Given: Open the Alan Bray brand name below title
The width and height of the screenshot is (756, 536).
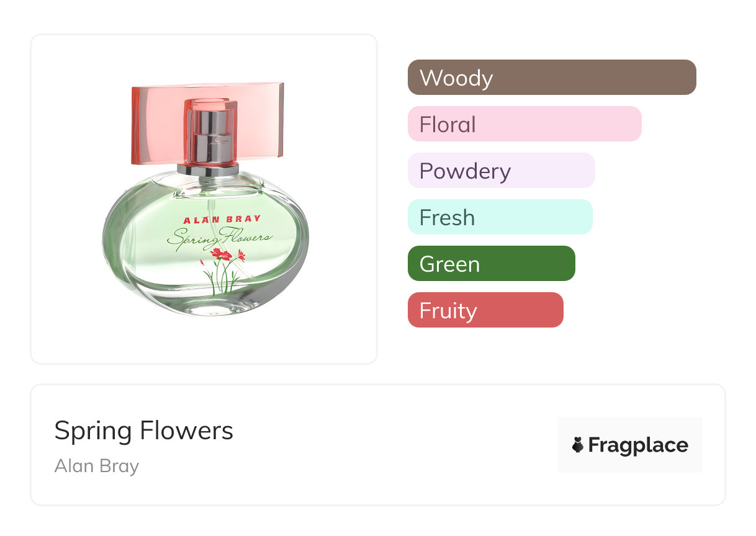Looking at the screenshot, I should pyautogui.click(x=96, y=466).
